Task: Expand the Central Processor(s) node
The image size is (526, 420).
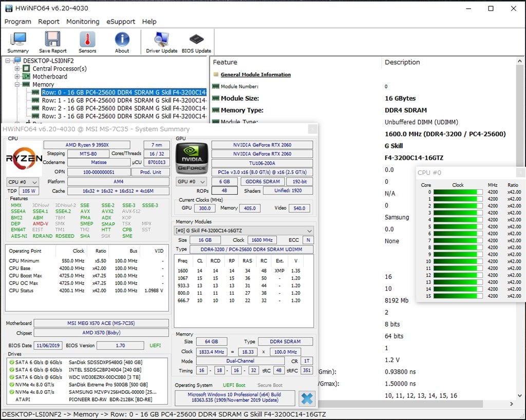Action: pos(17,69)
